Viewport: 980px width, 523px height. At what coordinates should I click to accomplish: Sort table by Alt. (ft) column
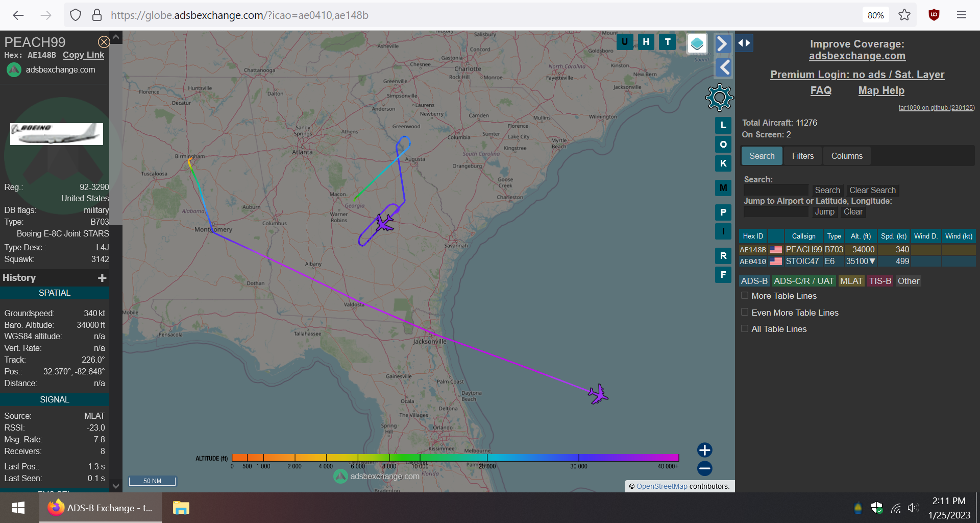click(x=861, y=236)
